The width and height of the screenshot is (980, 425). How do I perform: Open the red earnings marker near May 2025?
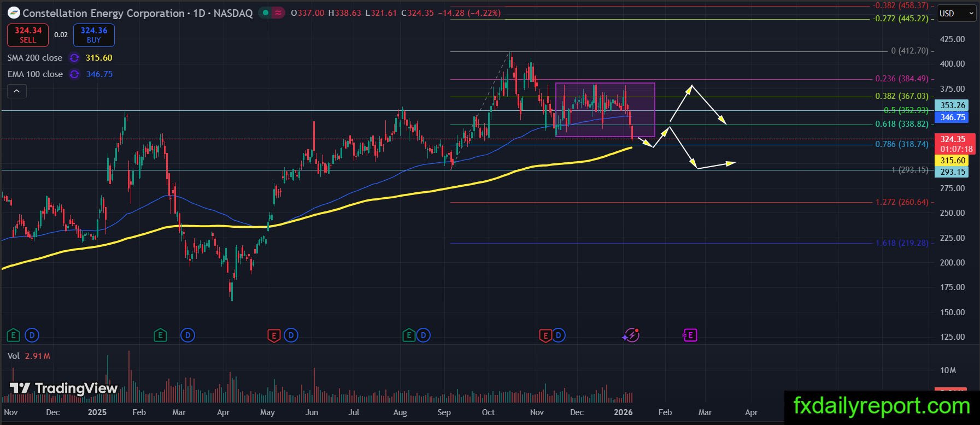click(x=273, y=335)
